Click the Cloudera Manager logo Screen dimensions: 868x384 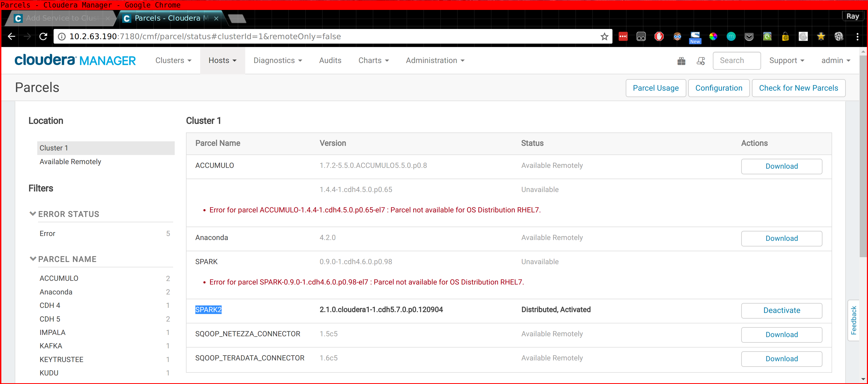pos(75,60)
